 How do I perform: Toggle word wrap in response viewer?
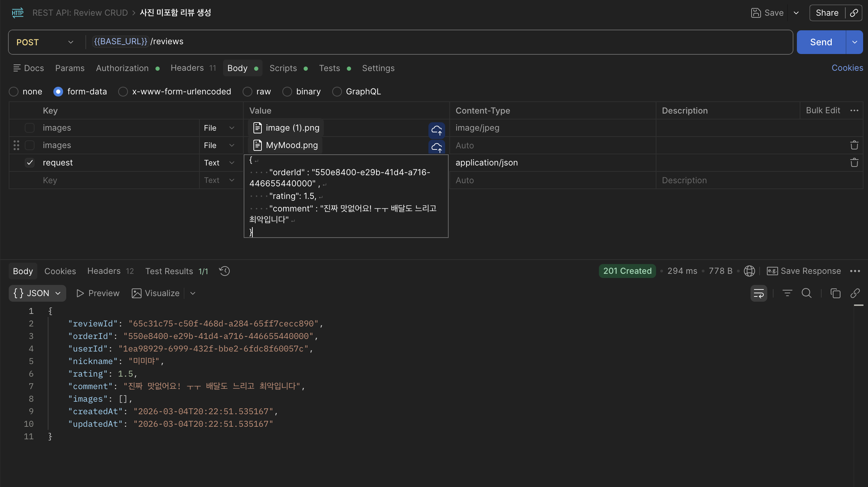pyautogui.click(x=759, y=293)
